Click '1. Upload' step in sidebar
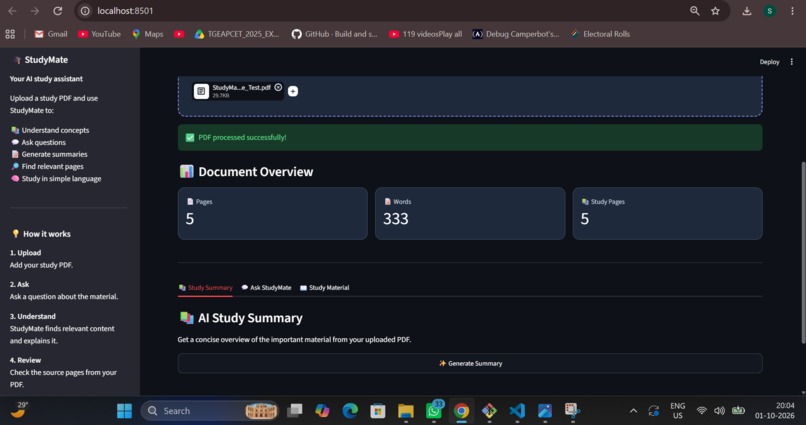The height and width of the screenshot is (425, 806). pos(25,253)
